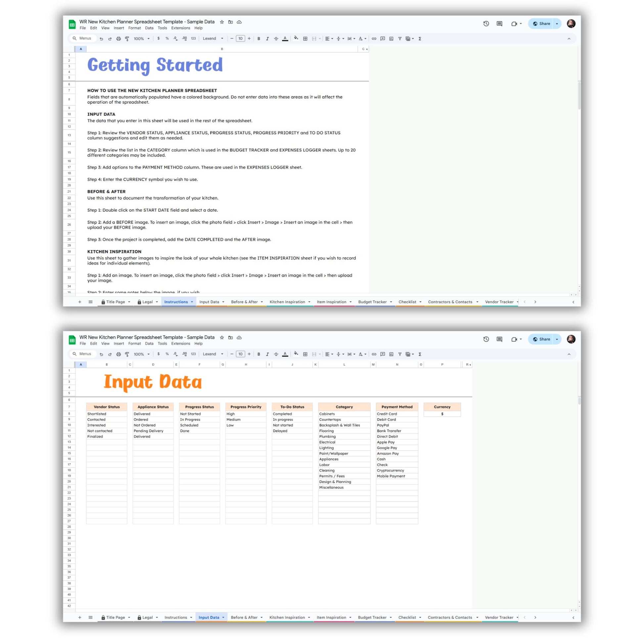Click the insert link icon in the upper toolbar

[x=374, y=39]
